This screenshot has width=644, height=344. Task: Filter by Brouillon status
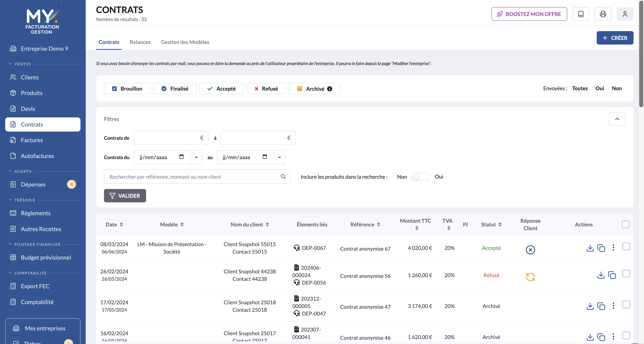tap(127, 89)
